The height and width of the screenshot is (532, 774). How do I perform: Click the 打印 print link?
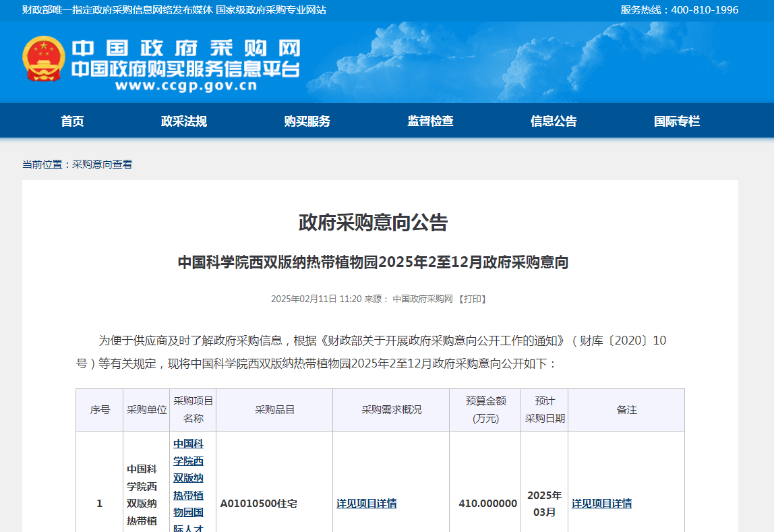[x=472, y=299]
